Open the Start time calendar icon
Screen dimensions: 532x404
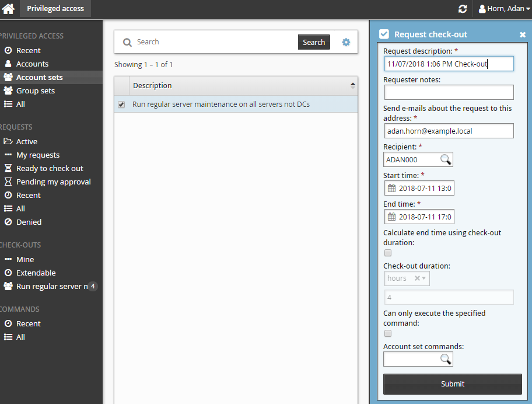tap(391, 188)
